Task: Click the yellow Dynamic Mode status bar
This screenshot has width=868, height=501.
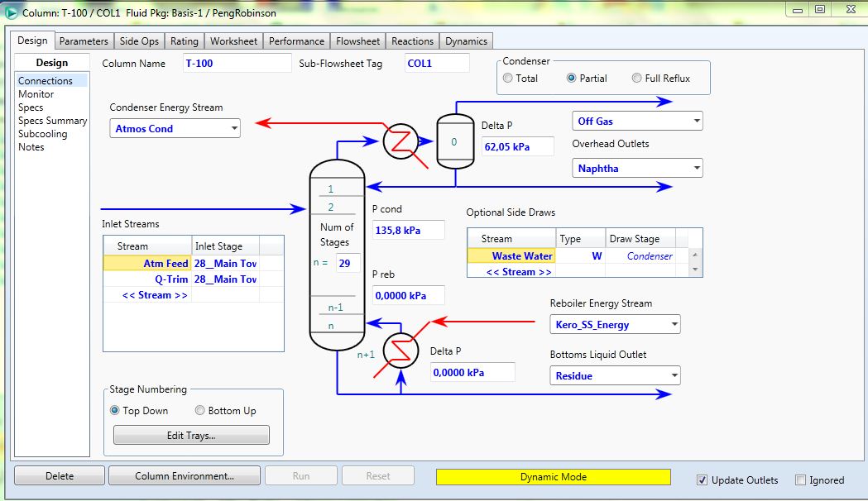Action: 553,477
